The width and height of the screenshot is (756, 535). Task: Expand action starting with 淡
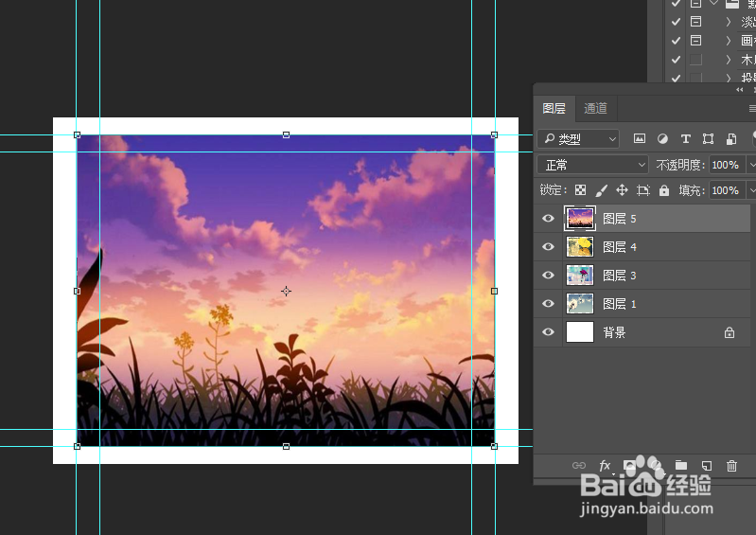(728, 22)
